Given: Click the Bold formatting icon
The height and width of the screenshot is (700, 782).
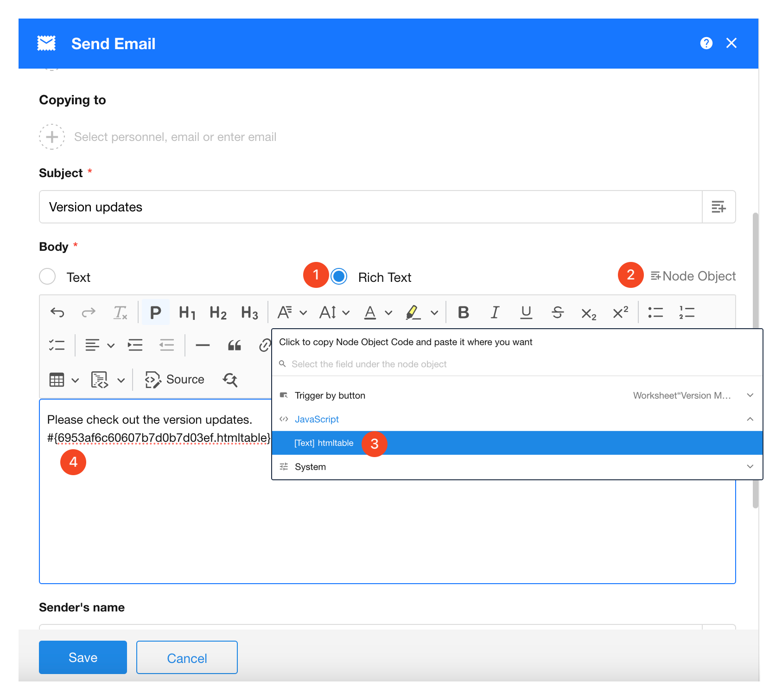Looking at the screenshot, I should 463,312.
